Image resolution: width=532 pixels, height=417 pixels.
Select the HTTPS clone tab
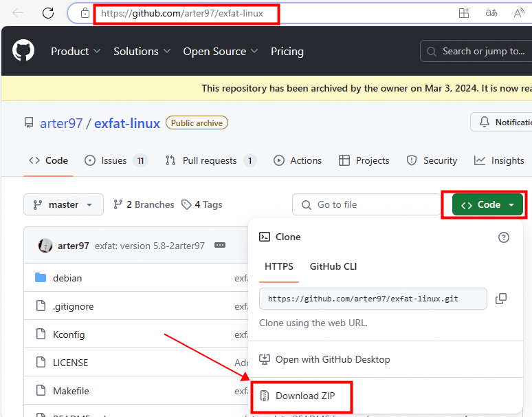click(279, 266)
